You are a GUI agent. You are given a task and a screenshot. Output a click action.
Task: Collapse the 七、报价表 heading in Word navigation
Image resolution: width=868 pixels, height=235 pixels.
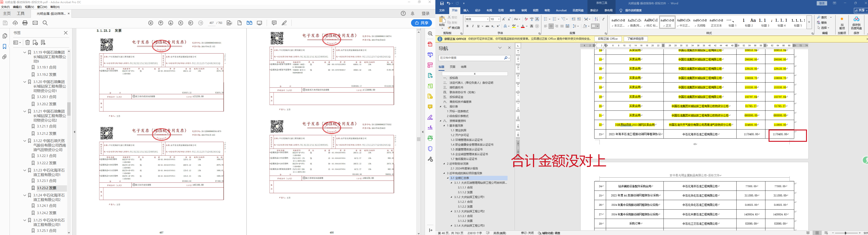click(440, 107)
